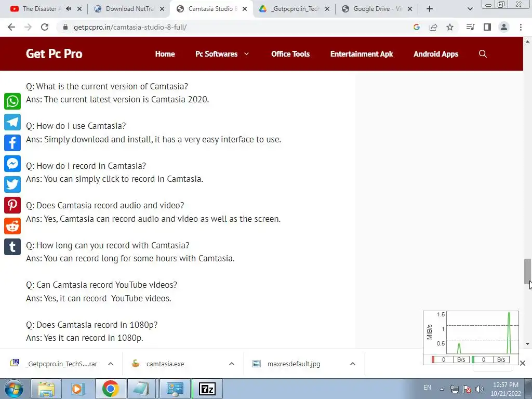The height and width of the screenshot is (399, 532).
Task: Open options for camtasia.exe download
Action: (232, 364)
